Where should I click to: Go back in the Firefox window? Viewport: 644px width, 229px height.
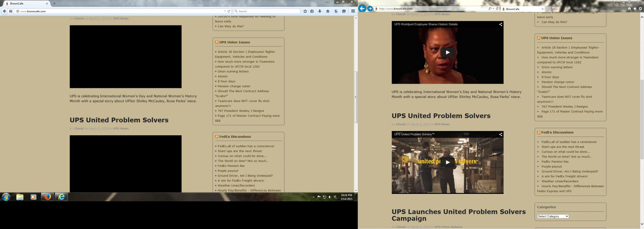(5, 11)
